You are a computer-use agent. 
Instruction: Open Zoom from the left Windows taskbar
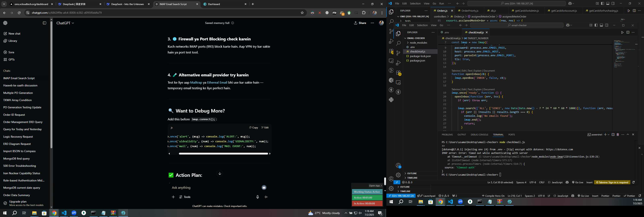click(74, 213)
